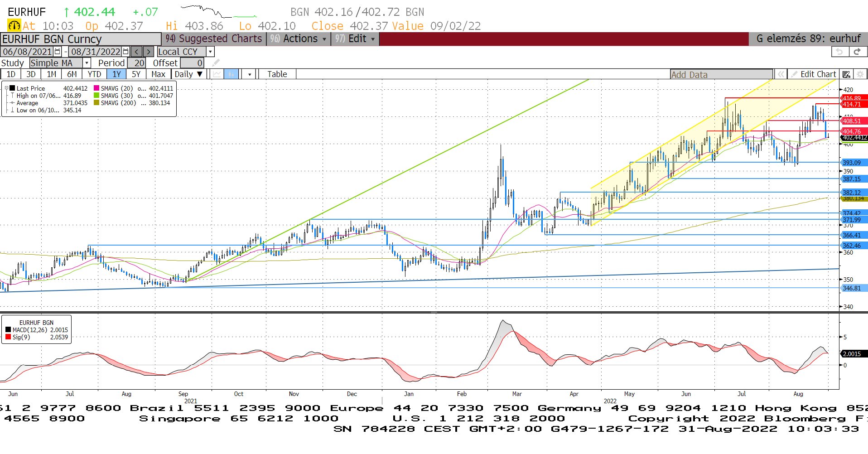Click the 346.81 blue price level label

tap(854, 288)
